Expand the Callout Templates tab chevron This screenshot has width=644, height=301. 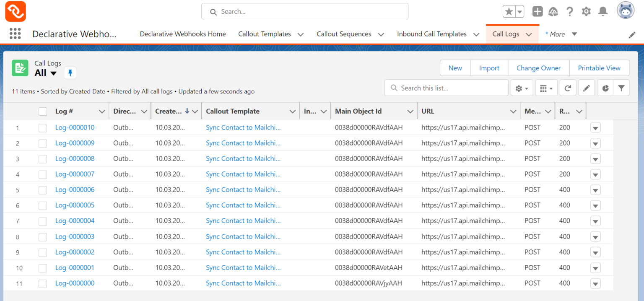(301, 34)
